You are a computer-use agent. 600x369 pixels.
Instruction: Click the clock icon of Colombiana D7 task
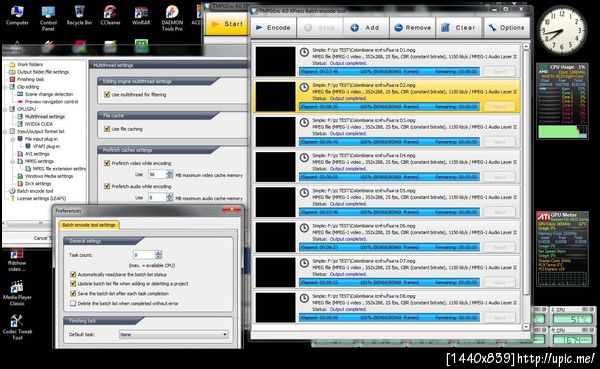pos(304,263)
